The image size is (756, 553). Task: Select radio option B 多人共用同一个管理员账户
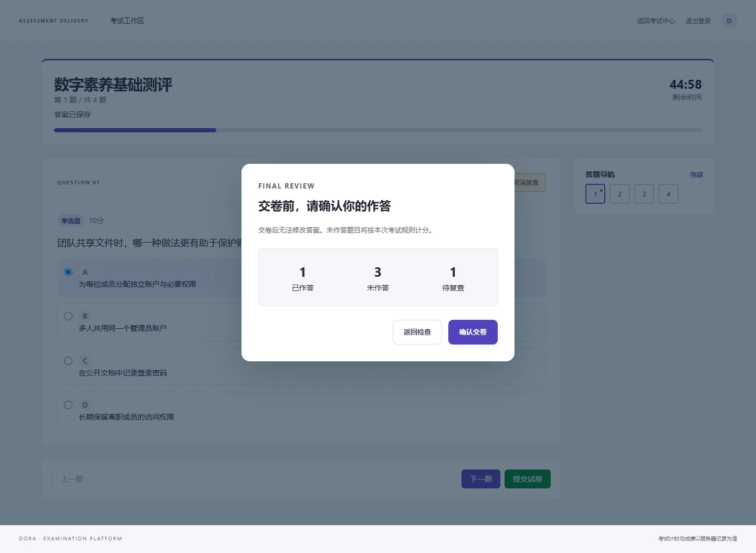[x=68, y=316]
